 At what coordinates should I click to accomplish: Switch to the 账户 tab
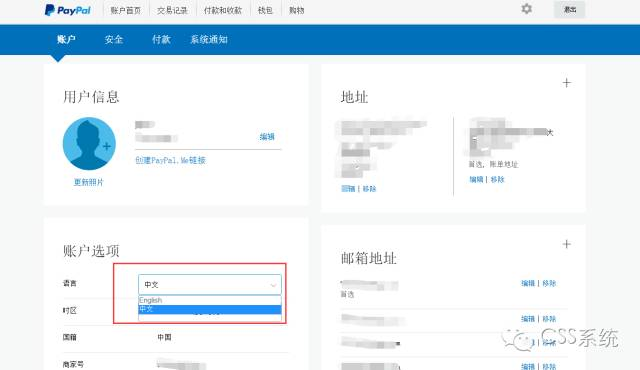[x=66, y=40]
